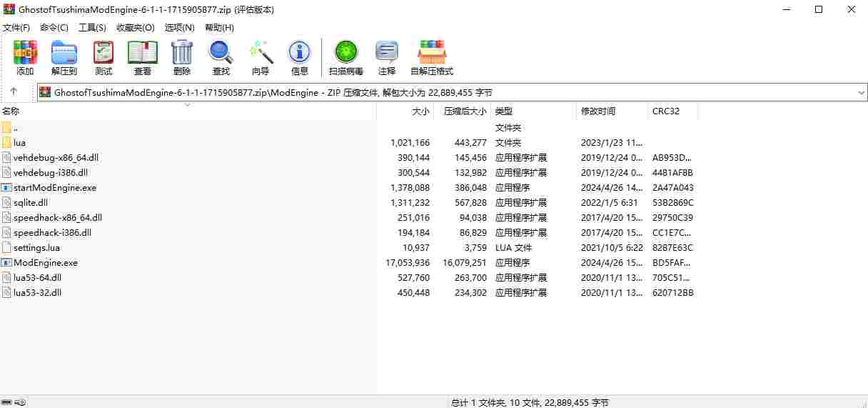Click the 添加 (Add) toolbar icon

[x=25, y=53]
